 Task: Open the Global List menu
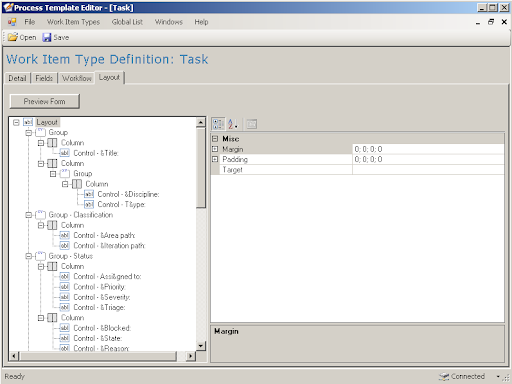(x=127, y=22)
